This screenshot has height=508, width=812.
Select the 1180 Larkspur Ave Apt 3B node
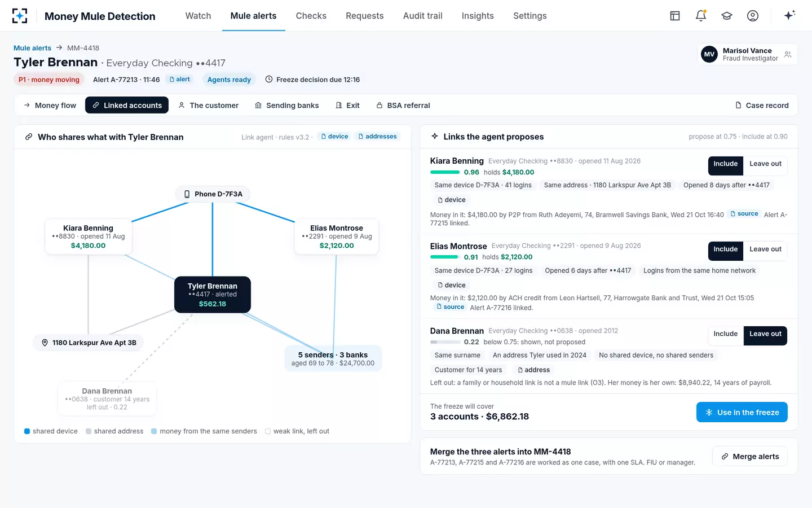[x=89, y=343]
